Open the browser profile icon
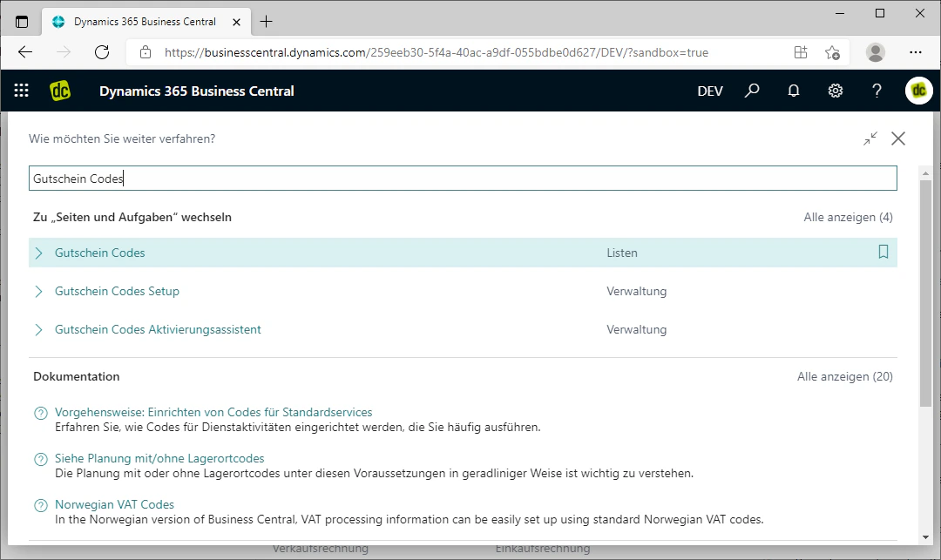 pyautogui.click(x=876, y=52)
